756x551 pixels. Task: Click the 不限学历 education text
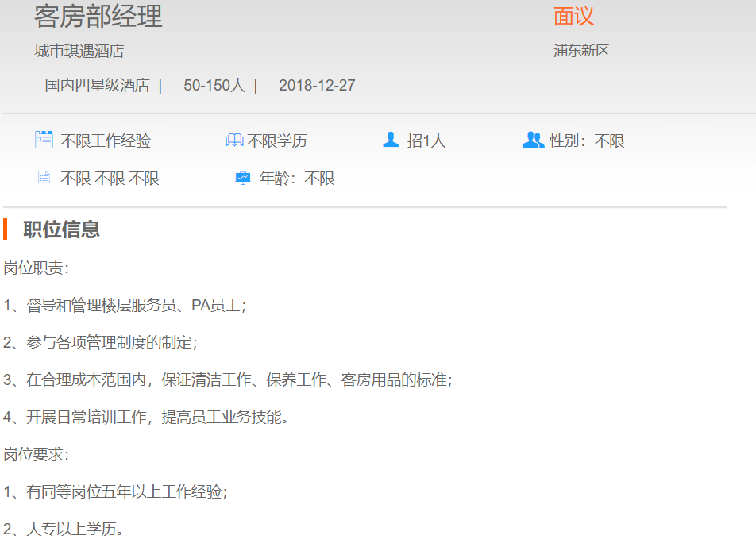pos(277,141)
